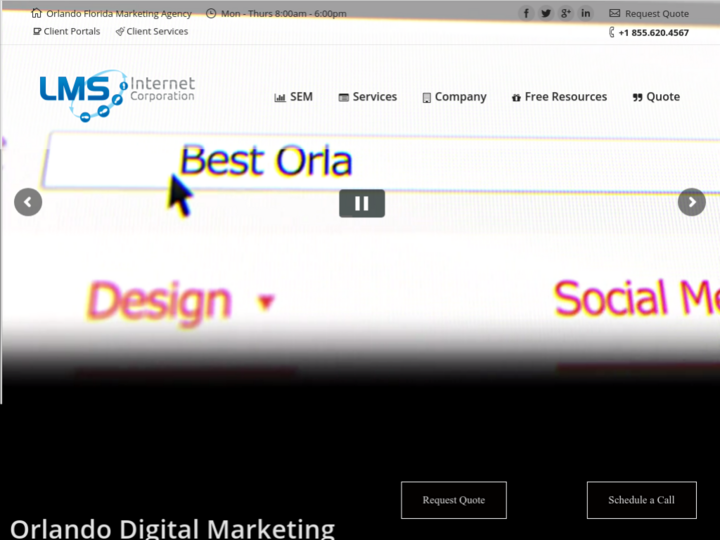Select Quote in the navigation bar
The image size is (720, 540).
tap(656, 97)
